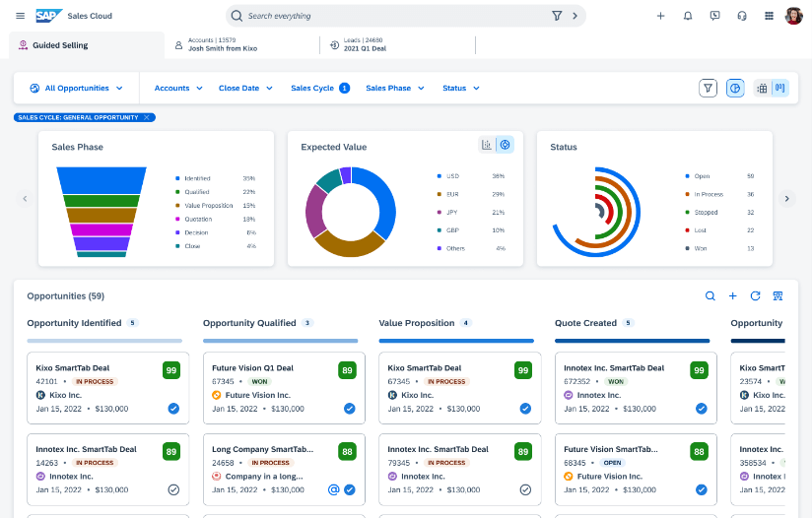Toggle checkmark on Innotex deal 14263
Viewport: 812px width, 518px height.
(173, 489)
